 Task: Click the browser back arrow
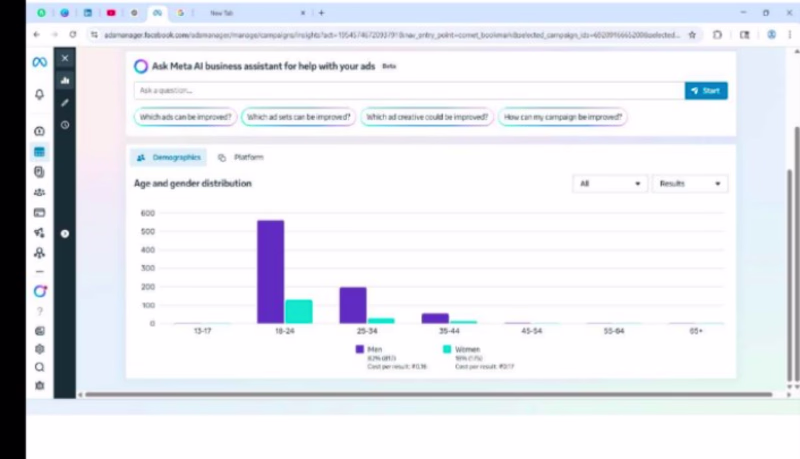tap(36, 35)
